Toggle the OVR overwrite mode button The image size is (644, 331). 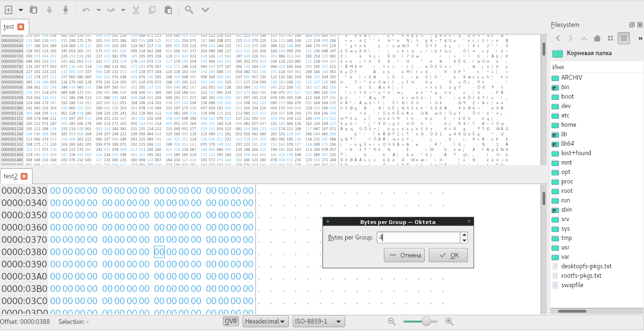(231, 321)
